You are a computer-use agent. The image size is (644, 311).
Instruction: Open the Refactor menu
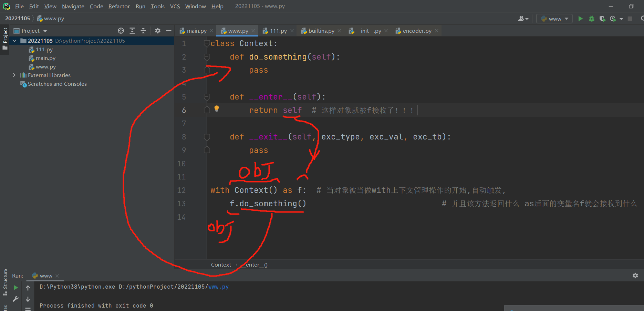coord(119,6)
